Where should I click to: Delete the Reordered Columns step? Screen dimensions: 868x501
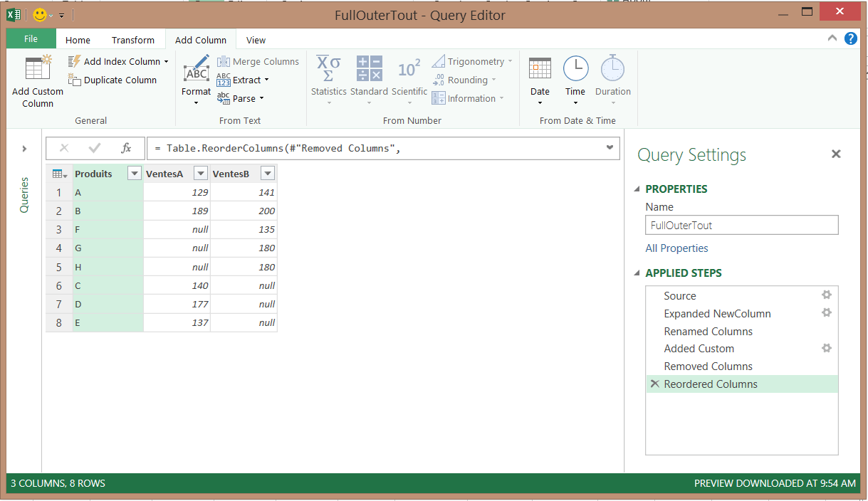click(654, 384)
